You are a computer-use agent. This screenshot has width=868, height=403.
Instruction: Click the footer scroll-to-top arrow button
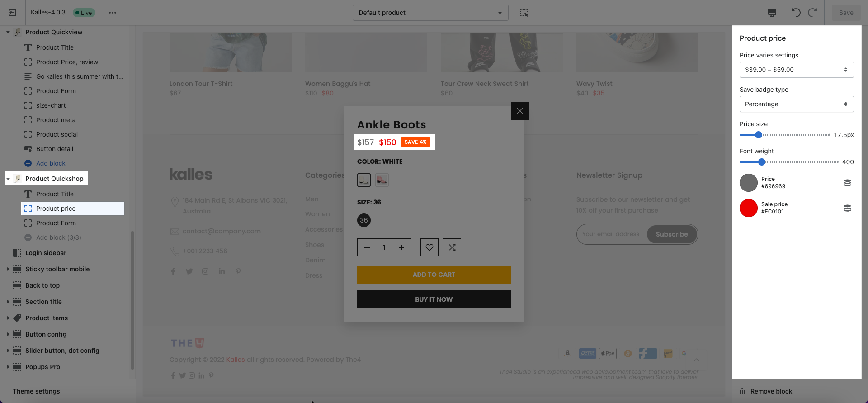697,360
